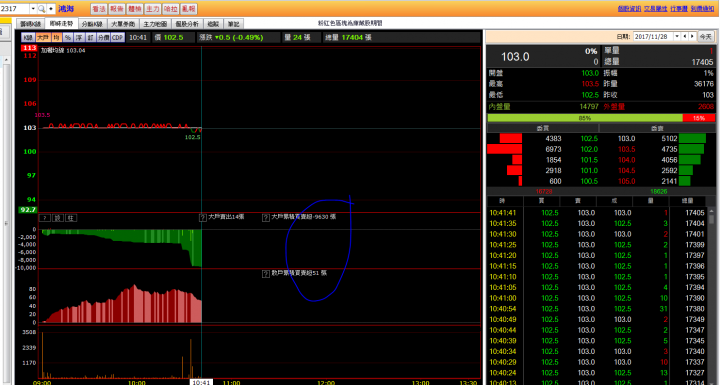
Task: Click bid price 102.5 in order book
Action: coord(589,139)
